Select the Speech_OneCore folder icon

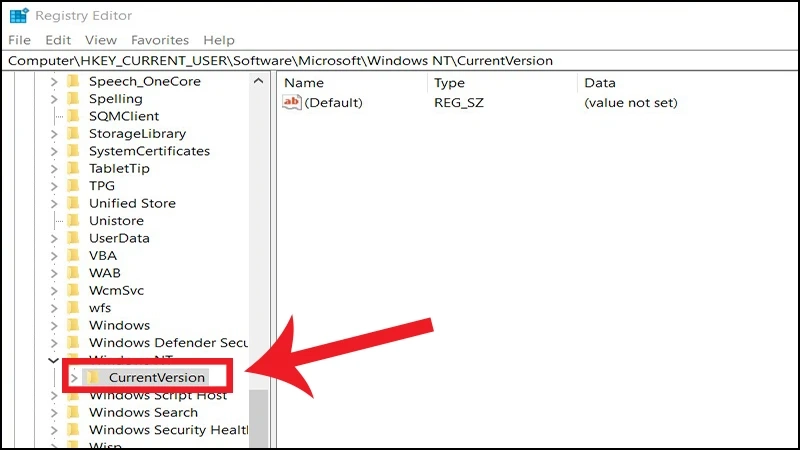[x=73, y=81]
